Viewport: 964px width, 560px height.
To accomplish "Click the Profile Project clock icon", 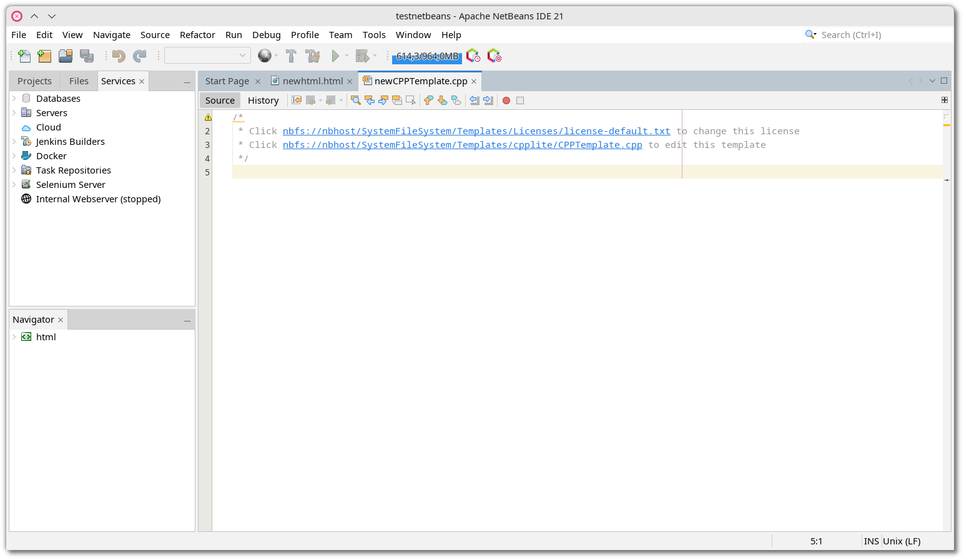I will coord(473,56).
